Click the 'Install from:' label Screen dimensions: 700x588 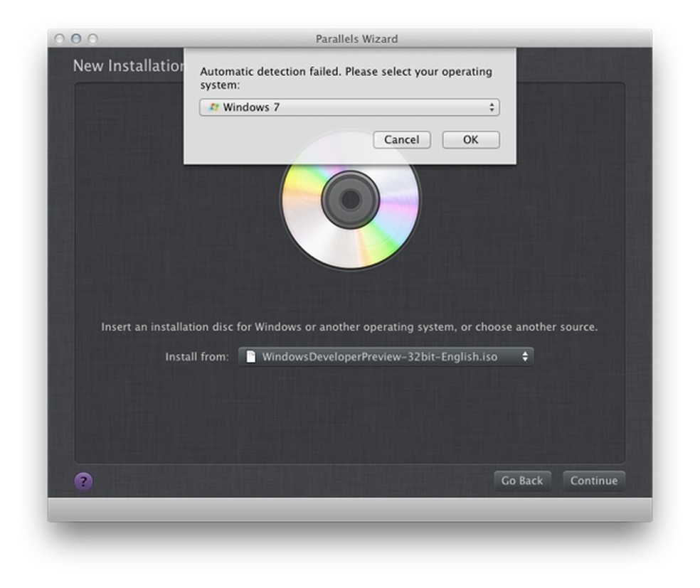197,357
